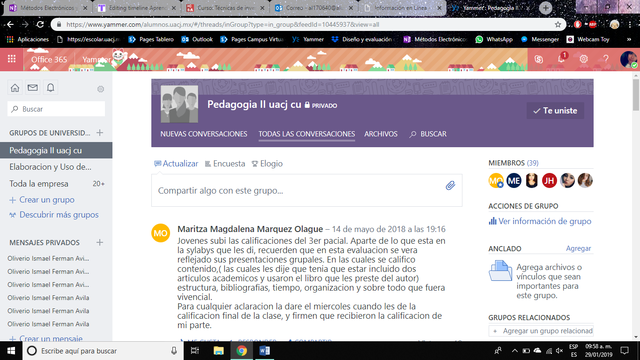Open the group Buscar search tab
Screen dimensions: 640x360
428,134
